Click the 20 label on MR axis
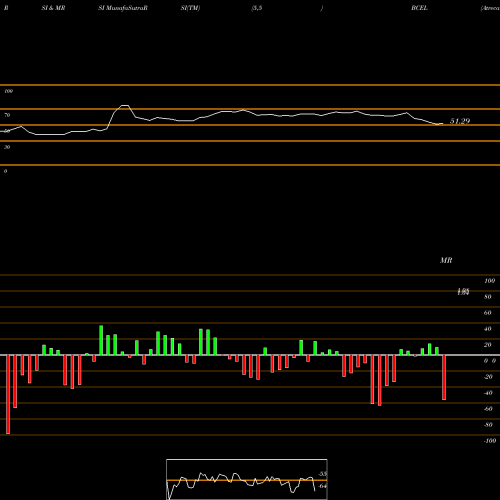Viewport: 500px width, 500px height. coord(488,345)
